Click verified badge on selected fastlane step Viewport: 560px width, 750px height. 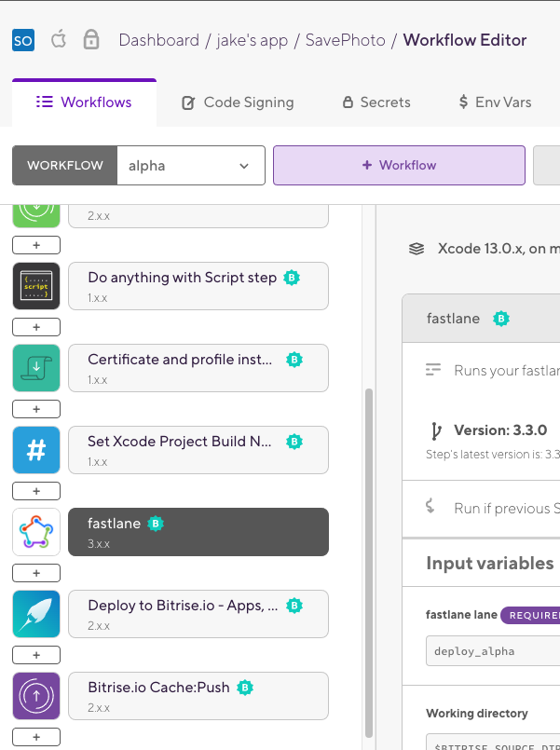(156, 524)
